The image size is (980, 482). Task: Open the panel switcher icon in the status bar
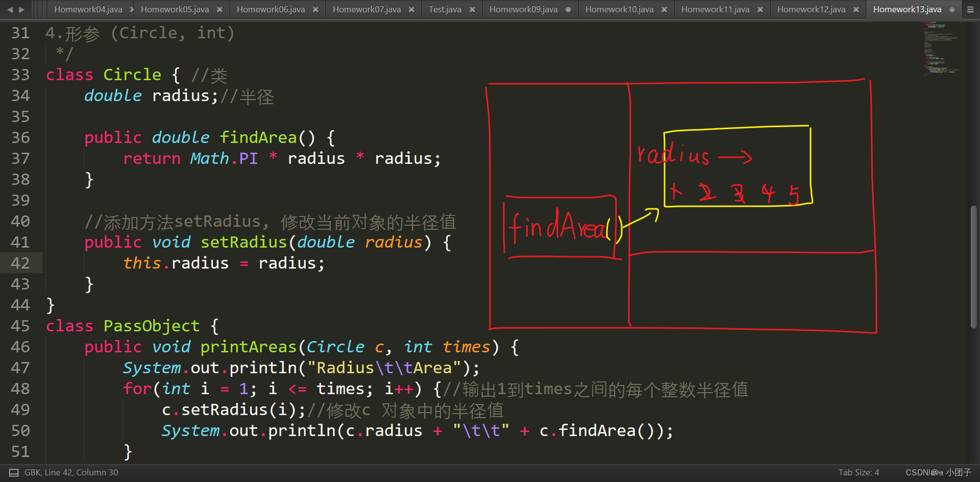point(14,473)
